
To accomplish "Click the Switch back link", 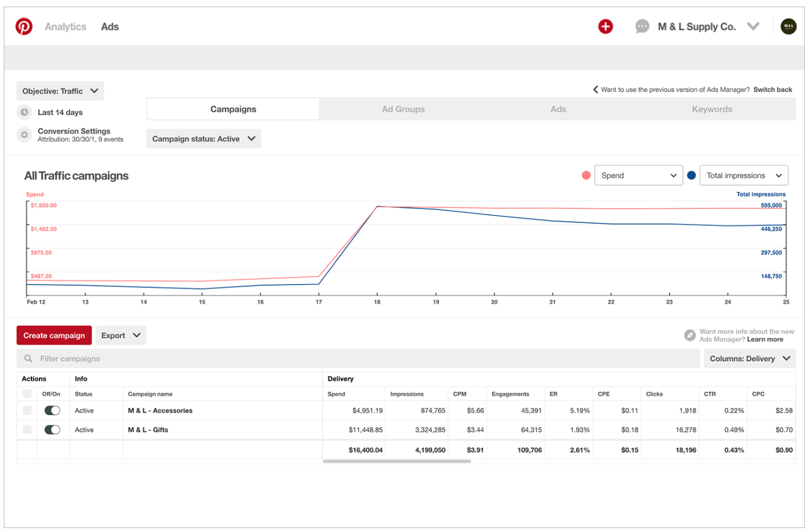I will tap(773, 89).
